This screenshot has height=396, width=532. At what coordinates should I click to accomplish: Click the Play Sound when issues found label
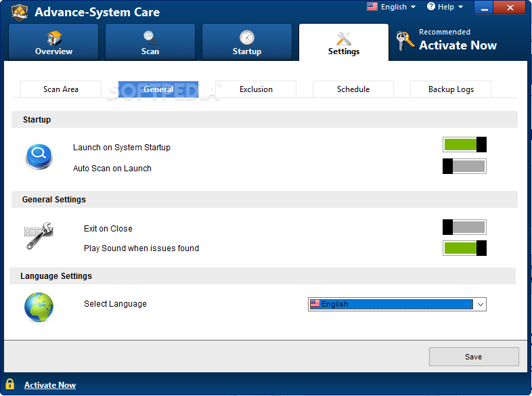pos(141,248)
